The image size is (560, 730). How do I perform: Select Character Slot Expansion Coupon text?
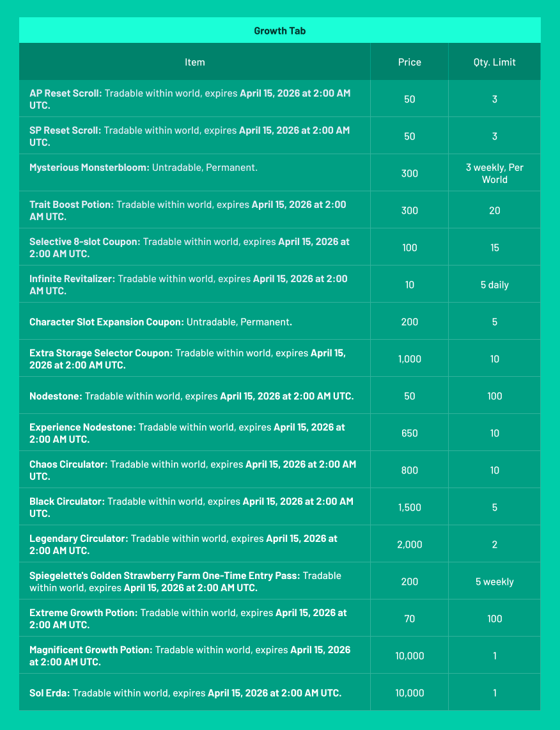106,322
